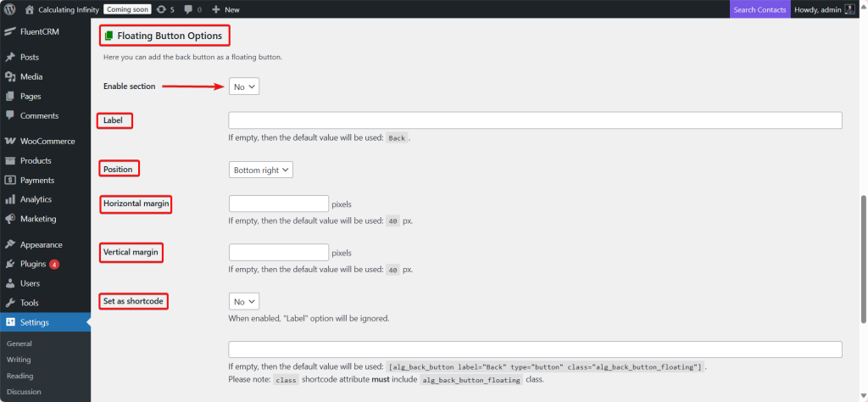Click the plus icon for New
868x402 pixels.
point(216,9)
